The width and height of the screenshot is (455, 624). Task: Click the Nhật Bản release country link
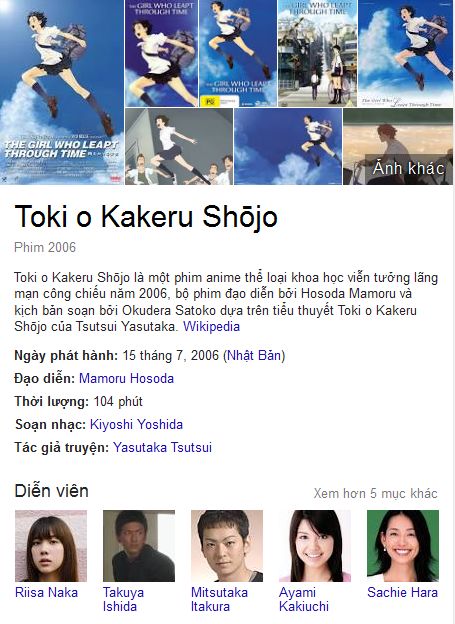coord(254,355)
